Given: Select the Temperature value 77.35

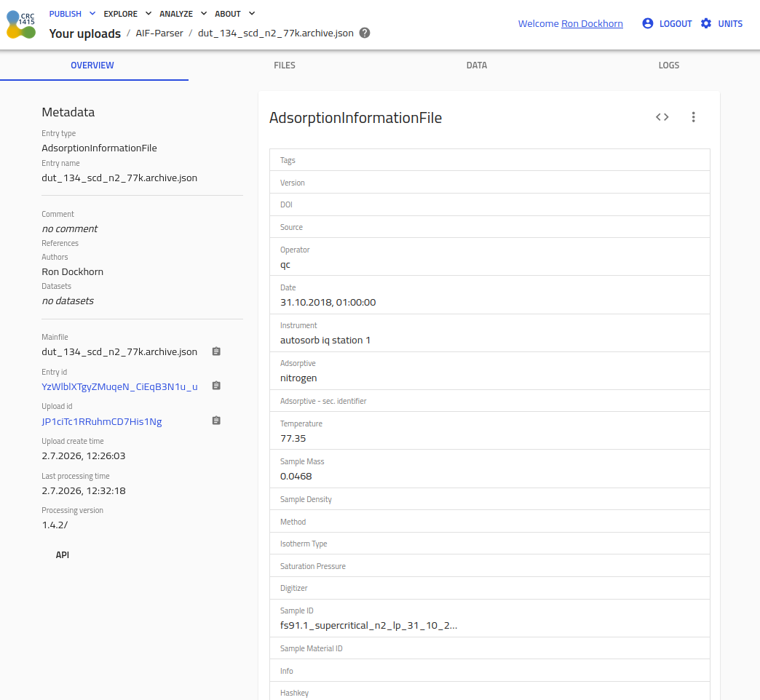Looking at the screenshot, I should click(293, 438).
